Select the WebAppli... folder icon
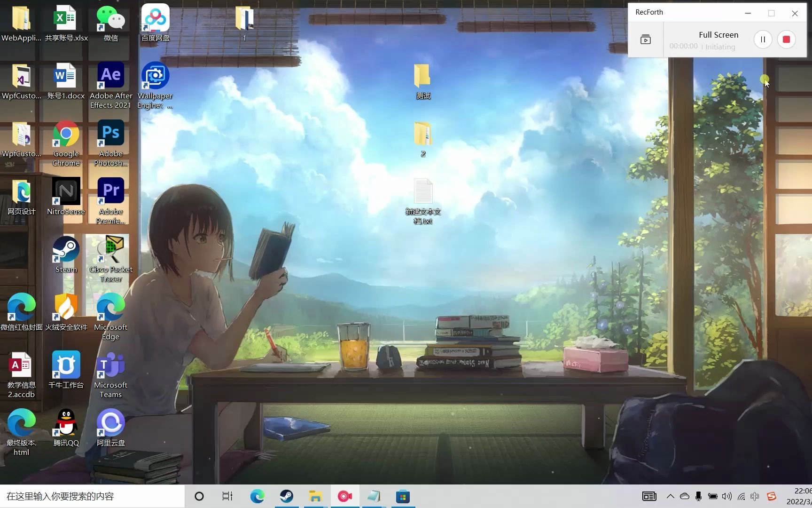This screenshot has height=508, width=812. point(21,24)
